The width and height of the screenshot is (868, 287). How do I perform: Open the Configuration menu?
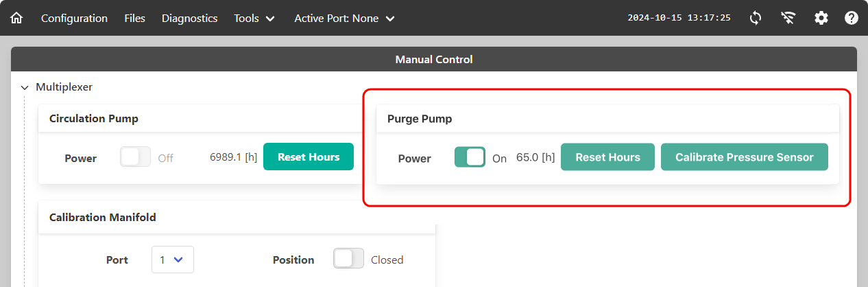[74, 19]
